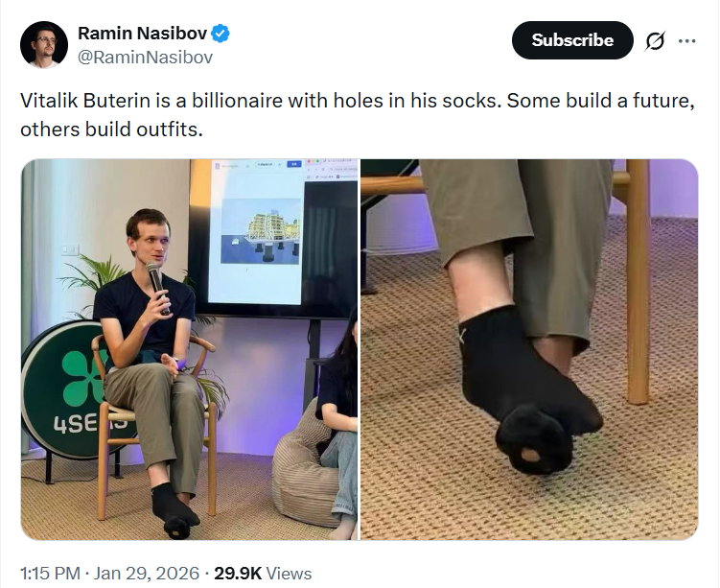Viewport: 720px width, 588px height.
Task: Click the blue verified checkmark badge
Action: tap(221, 35)
